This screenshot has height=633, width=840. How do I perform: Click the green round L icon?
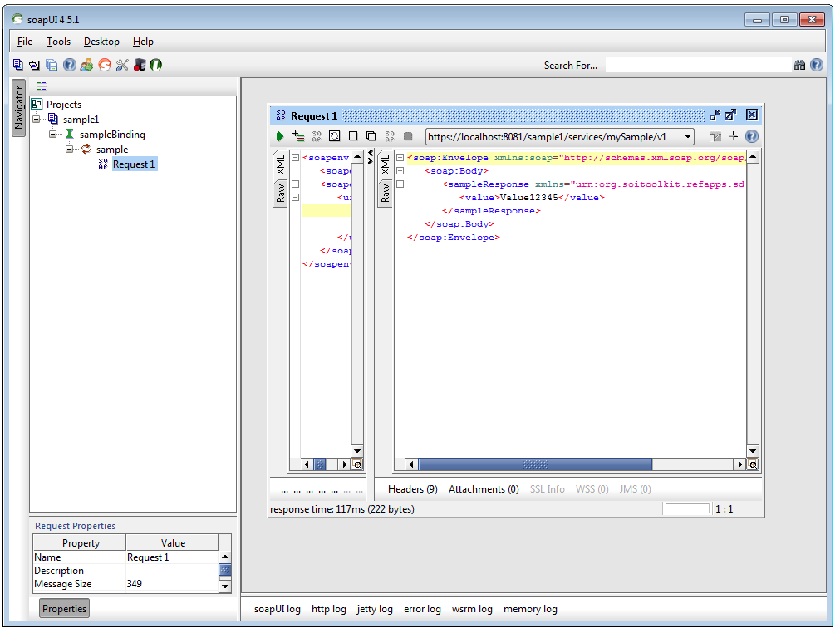coord(156,66)
